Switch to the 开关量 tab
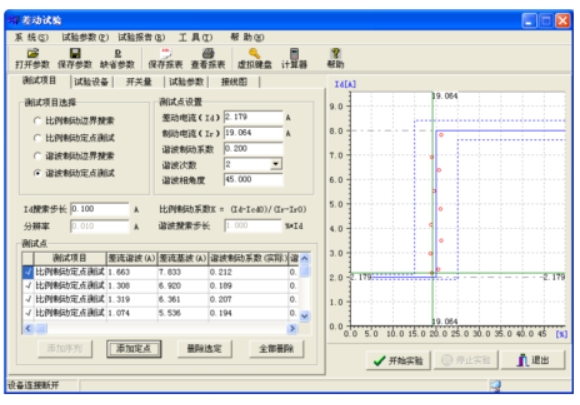This screenshot has height=405, width=580. (139, 82)
